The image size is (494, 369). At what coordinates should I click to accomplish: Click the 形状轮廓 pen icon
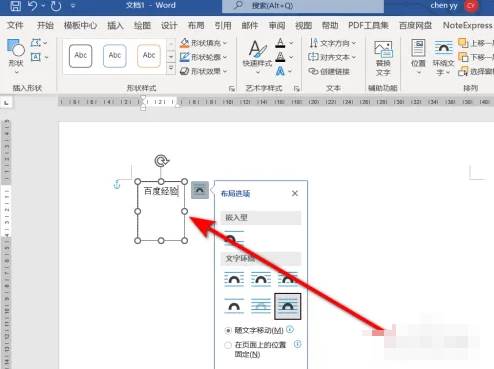pyautogui.click(x=185, y=57)
